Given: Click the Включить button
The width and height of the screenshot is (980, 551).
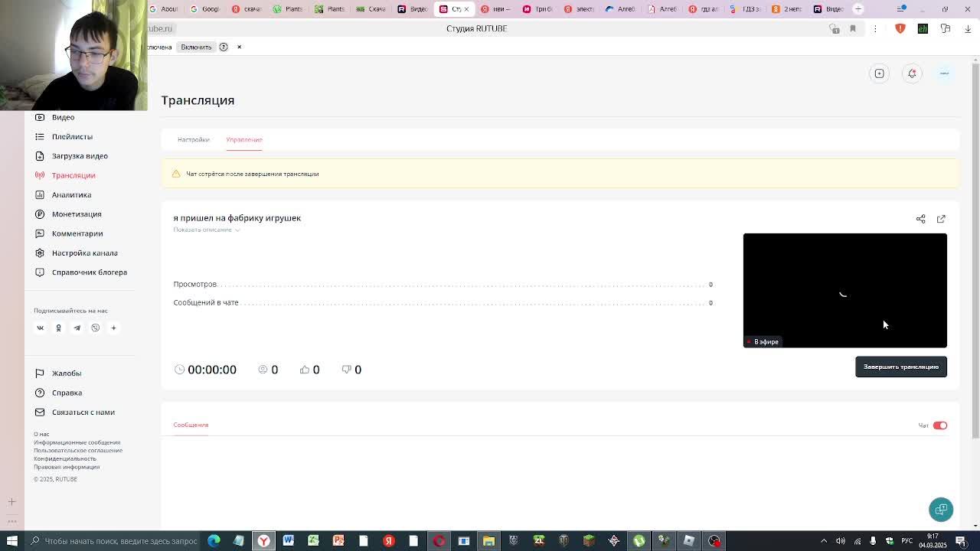Looking at the screenshot, I should (196, 47).
